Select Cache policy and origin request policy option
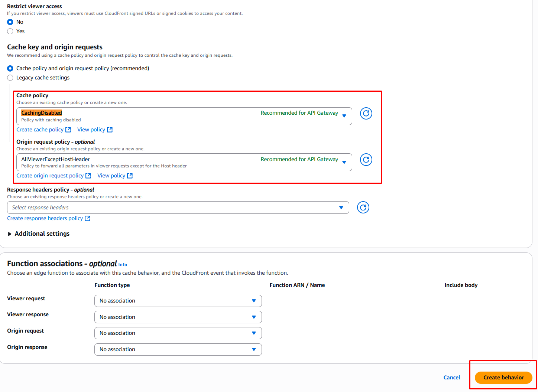 pyautogui.click(x=10, y=68)
